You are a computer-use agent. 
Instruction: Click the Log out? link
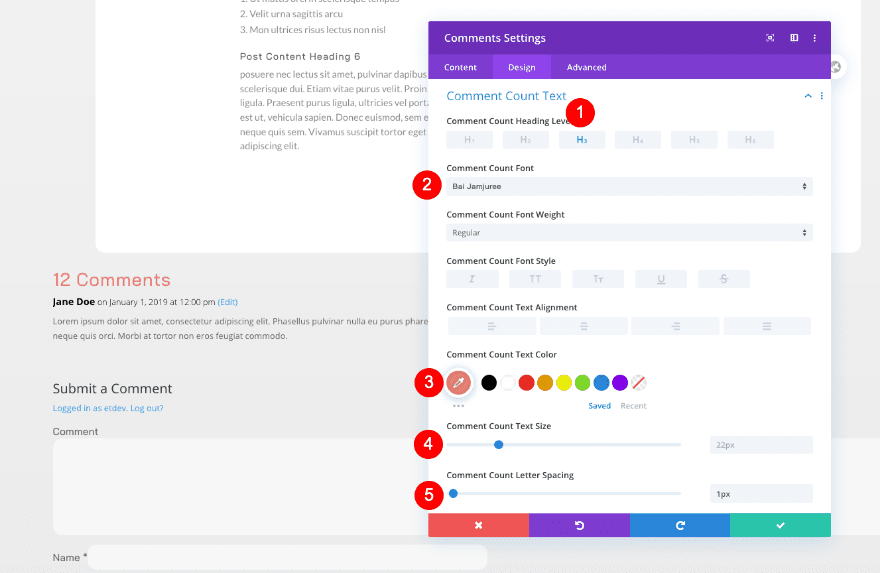click(x=147, y=408)
